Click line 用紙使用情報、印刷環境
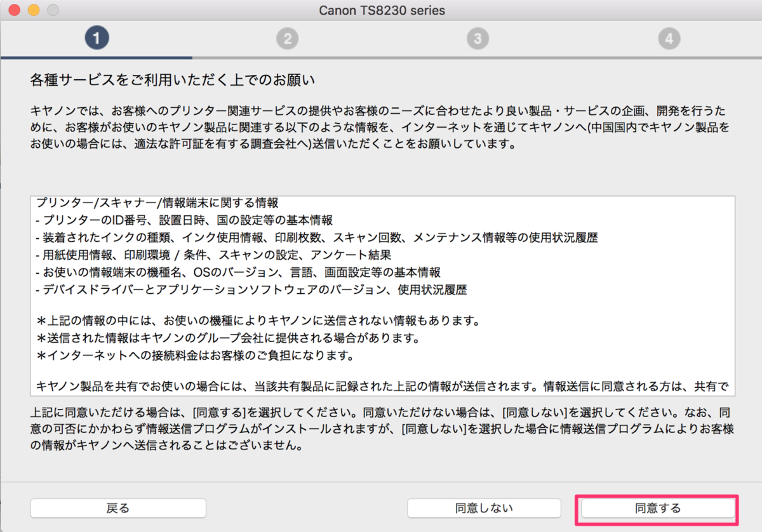Image resolution: width=762 pixels, height=532 pixels. pyautogui.click(x=213, y=255)
